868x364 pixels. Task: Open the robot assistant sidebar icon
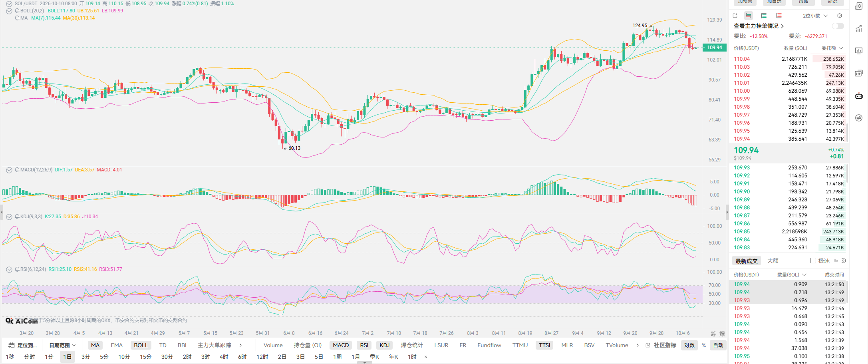[859, 95]
